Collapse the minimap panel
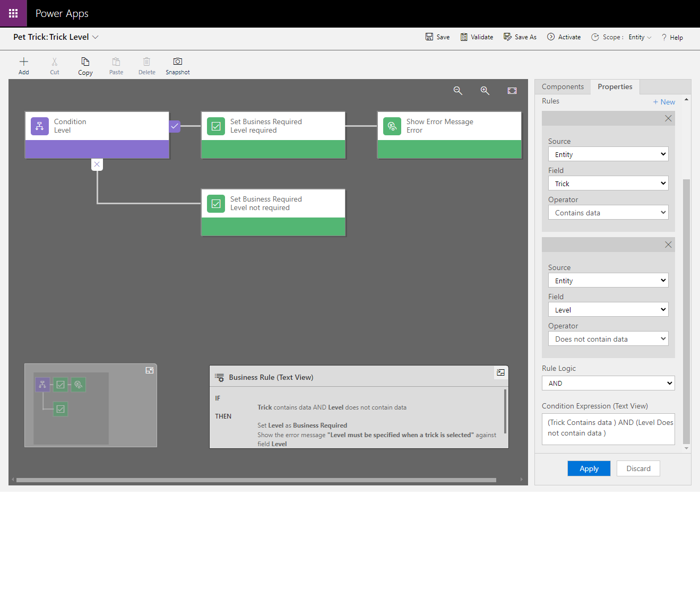 (x=150, y=370)
